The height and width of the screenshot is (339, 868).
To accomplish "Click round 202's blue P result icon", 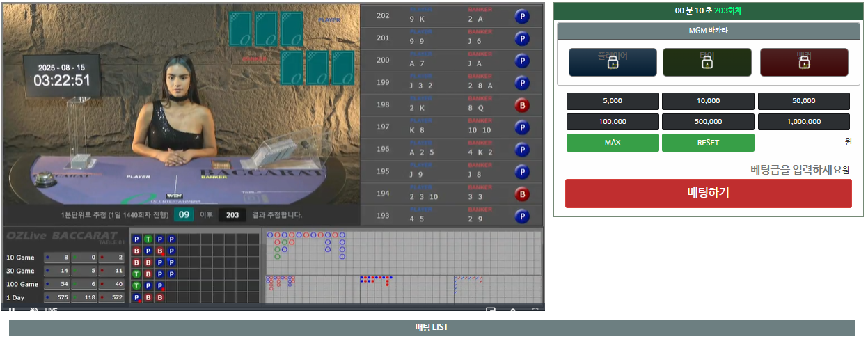I will coord(521,17).
